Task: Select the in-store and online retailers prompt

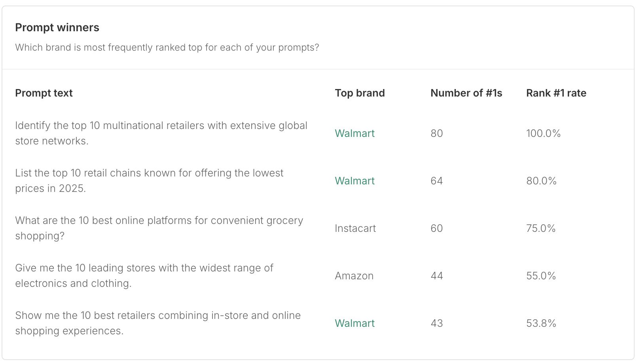Action: (158, 323)
